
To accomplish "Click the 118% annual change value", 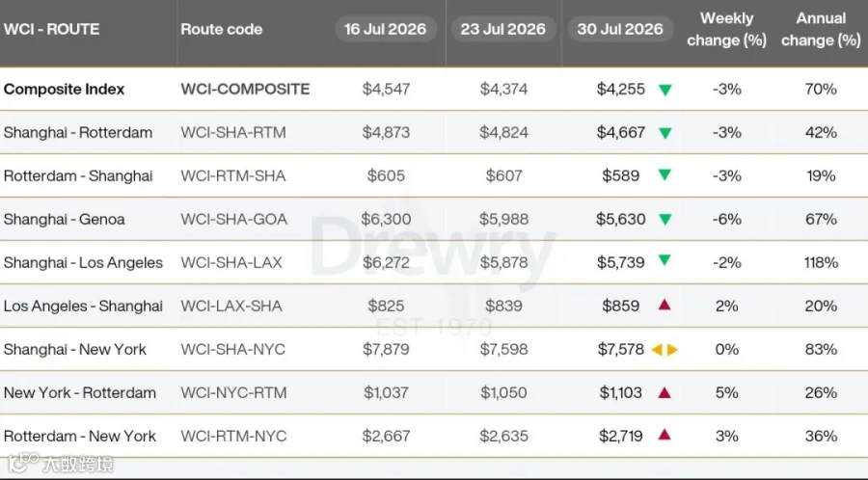I will point(821,262).
